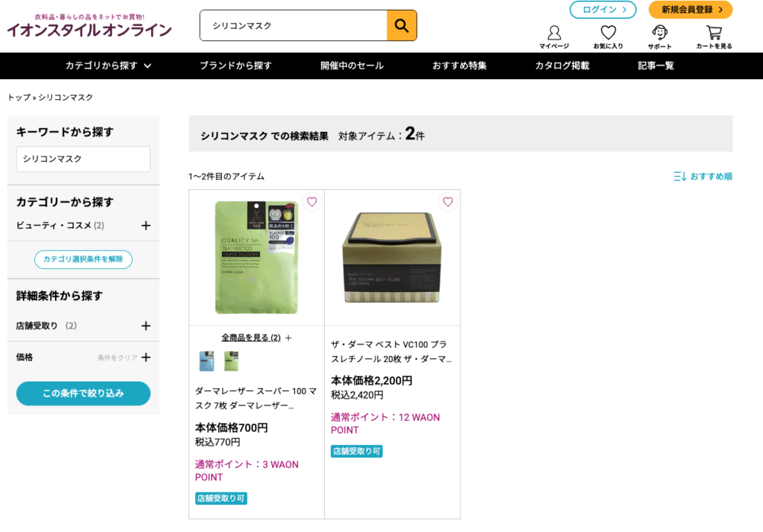This screenshot has height=532, width=763.
Task: Open the ダーマレーザー スーパー 100 マスク title
Action: pyautogui.click(x=256, y=398)
